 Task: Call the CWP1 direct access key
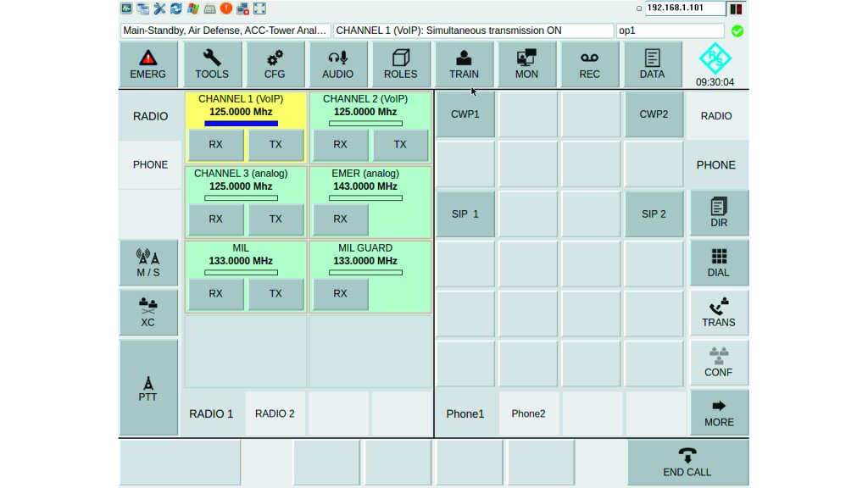(465, 114)
